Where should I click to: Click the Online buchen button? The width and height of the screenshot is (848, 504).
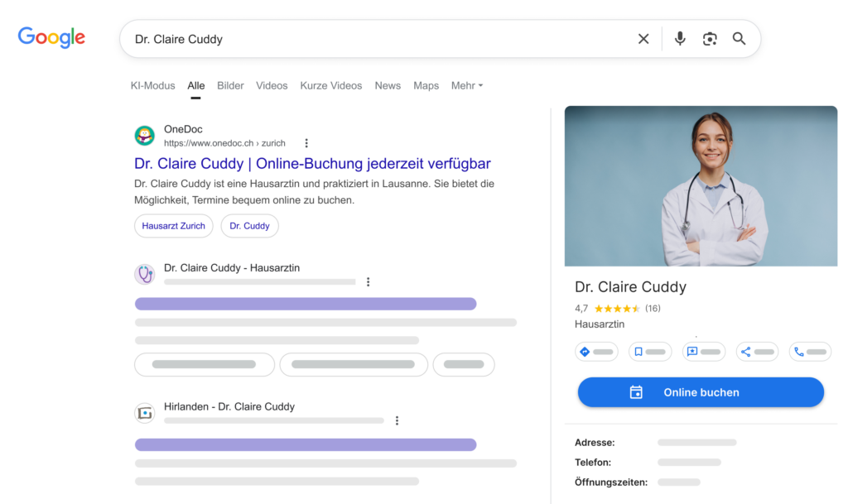point(701,392)
